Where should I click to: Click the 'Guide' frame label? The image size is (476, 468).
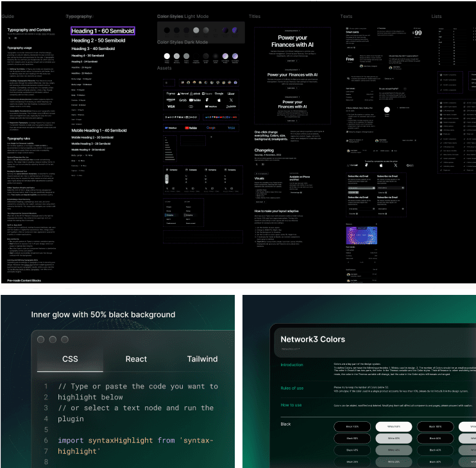point(8,17)
